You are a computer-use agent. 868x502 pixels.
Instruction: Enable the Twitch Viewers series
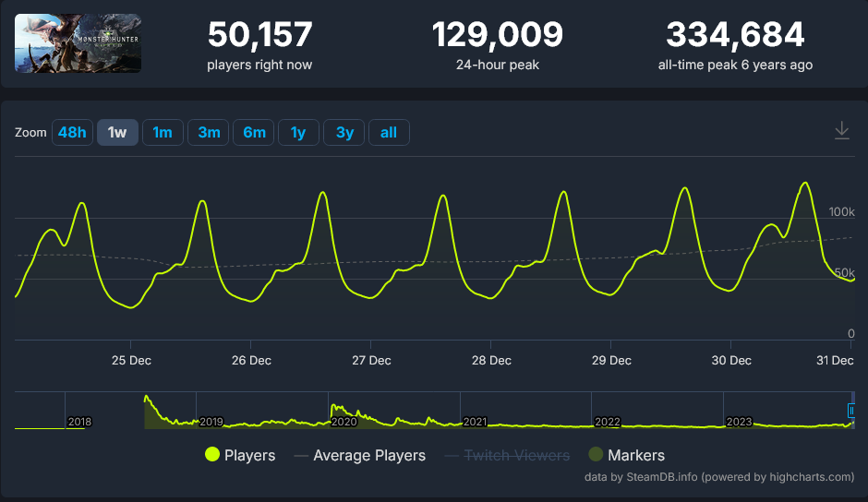pyautogui.click(x=507, y=456)
